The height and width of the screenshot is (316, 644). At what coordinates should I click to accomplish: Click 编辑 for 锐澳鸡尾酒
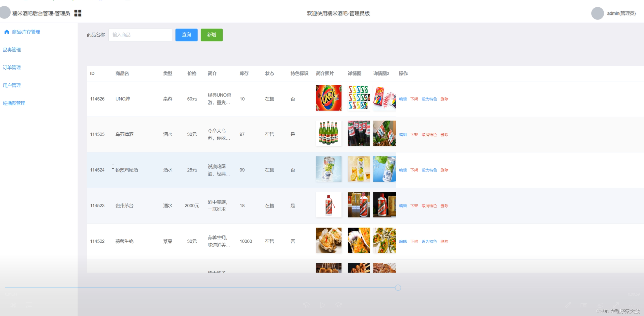[403, 170]
